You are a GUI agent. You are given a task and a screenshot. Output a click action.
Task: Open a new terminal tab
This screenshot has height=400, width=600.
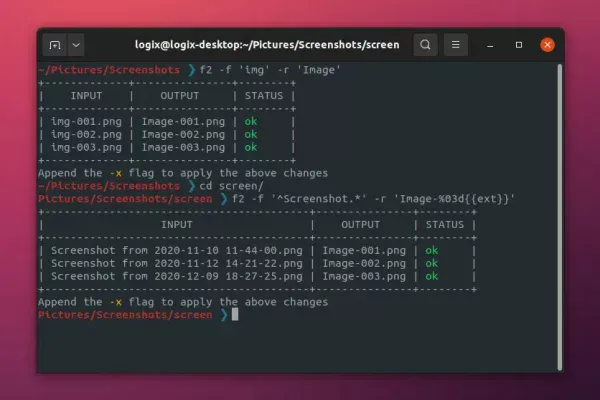pyautogui.click(x=55, y=45)
